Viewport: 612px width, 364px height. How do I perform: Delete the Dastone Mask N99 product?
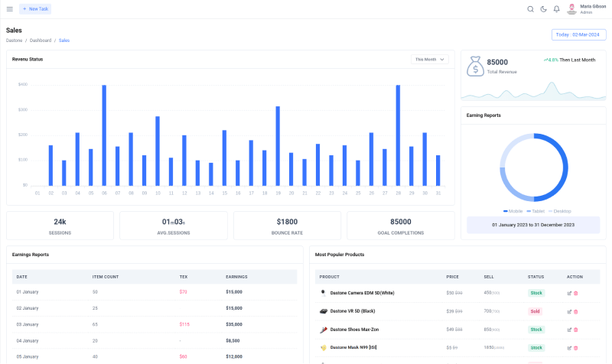(576, 348)
